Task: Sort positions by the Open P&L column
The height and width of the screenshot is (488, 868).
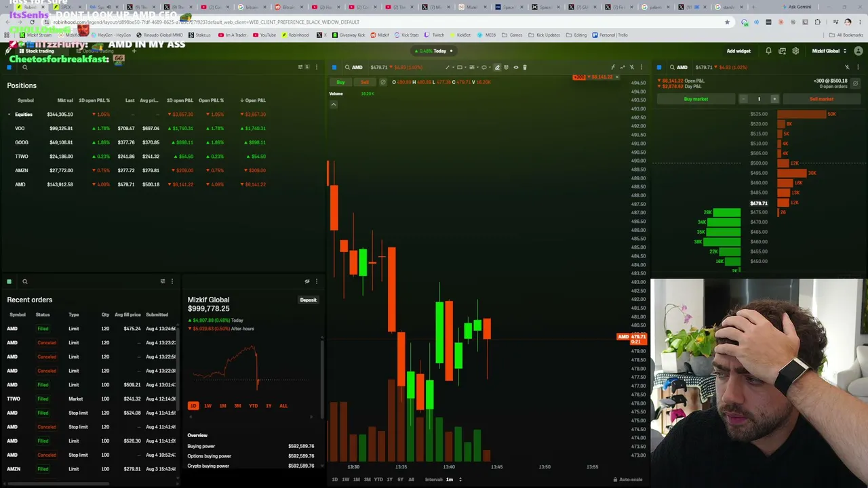Action: 253,100
